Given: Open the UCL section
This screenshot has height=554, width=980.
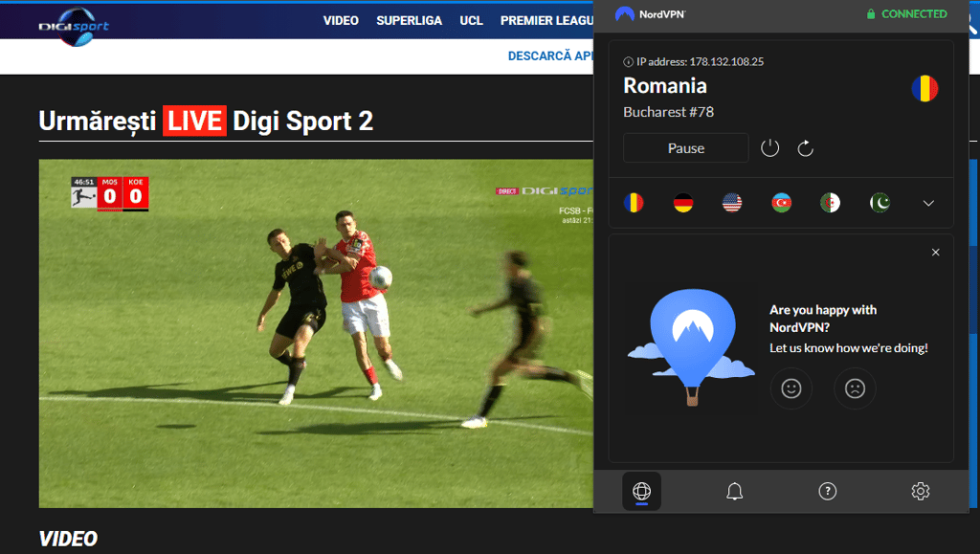Looking at the screenshot, I should point(471,21).
